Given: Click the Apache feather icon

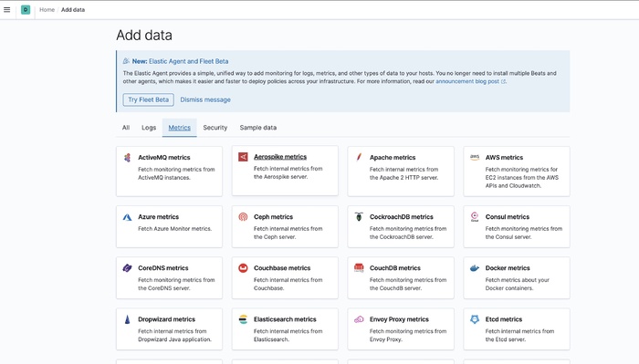Looking at the screenshot, I should [x=359, y=157].
